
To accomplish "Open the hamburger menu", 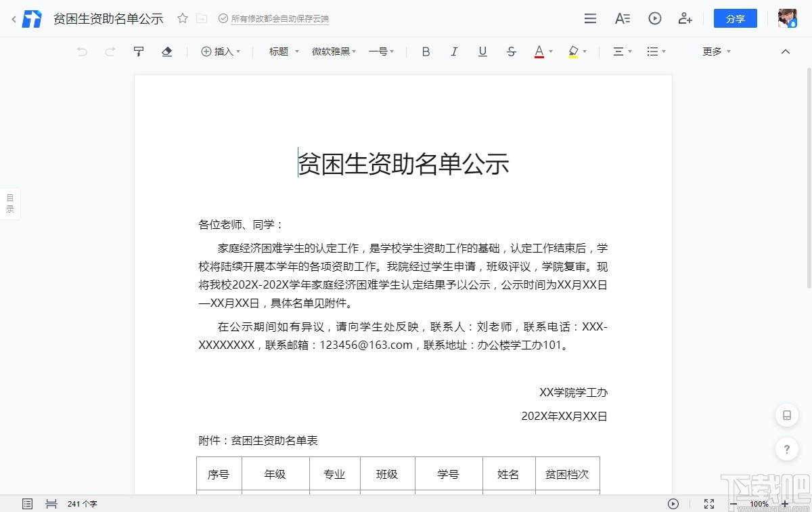I will point(590,18).
